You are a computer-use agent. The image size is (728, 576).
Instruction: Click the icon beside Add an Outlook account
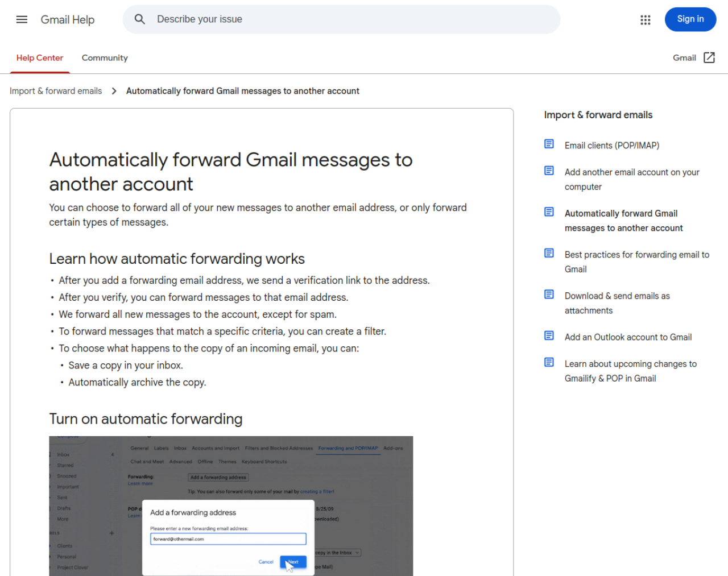coord(549,335)
